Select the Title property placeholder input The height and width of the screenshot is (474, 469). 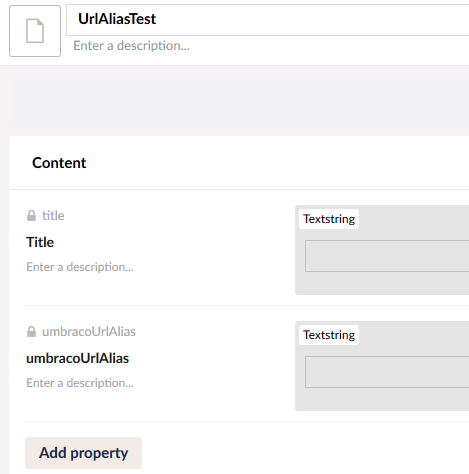click(x=387, y=256)
